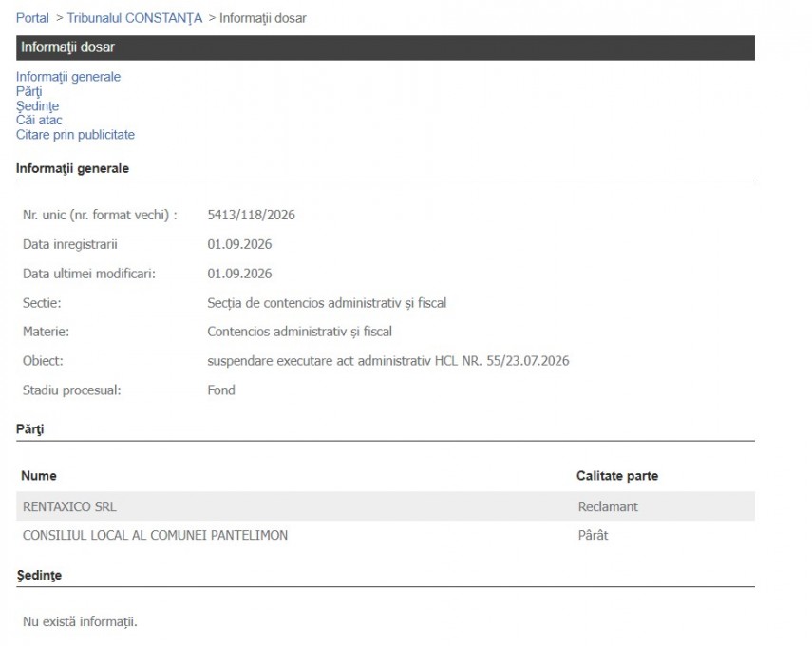Click the 'Nu există informații.' message
The image size is (812, 646).
(81, 621)
